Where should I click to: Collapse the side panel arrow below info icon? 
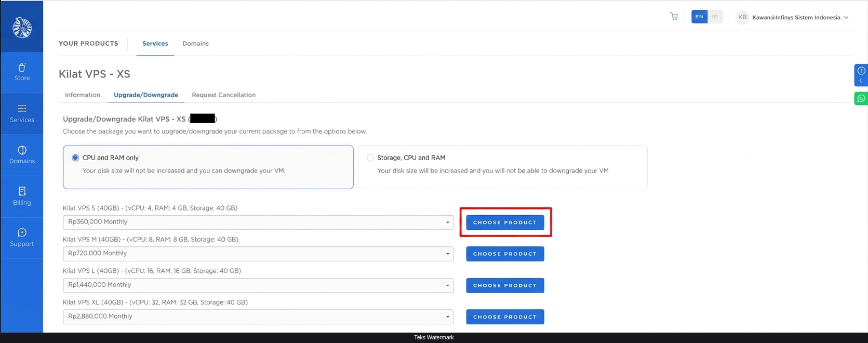tap(861, 81)
